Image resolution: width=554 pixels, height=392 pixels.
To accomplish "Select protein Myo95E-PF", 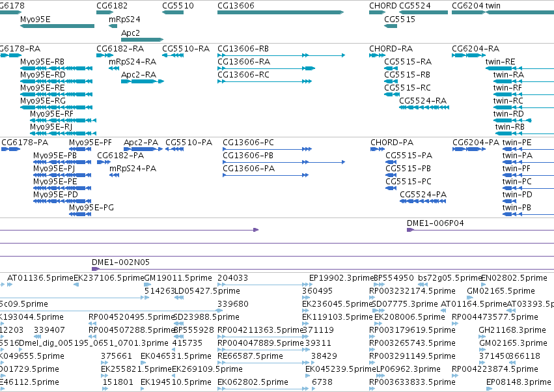I will [90, 143].
